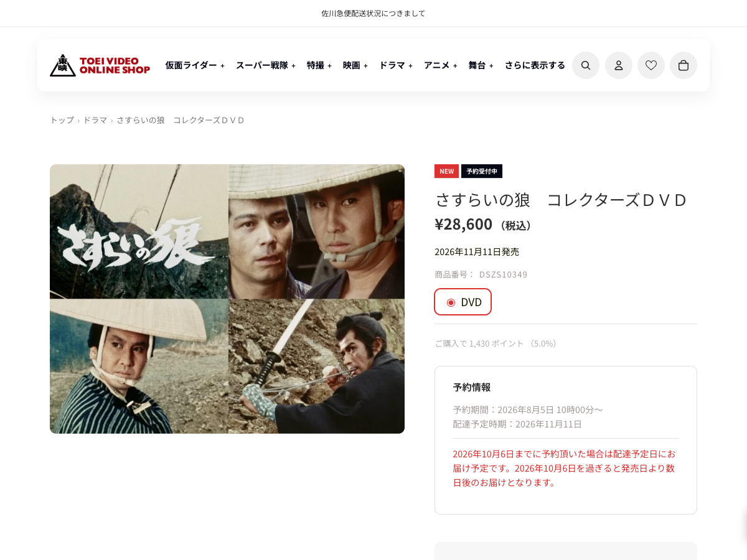Click さらに表示する in navigation
Viewport: 747px width, 560px height.
tap(535, 65)
